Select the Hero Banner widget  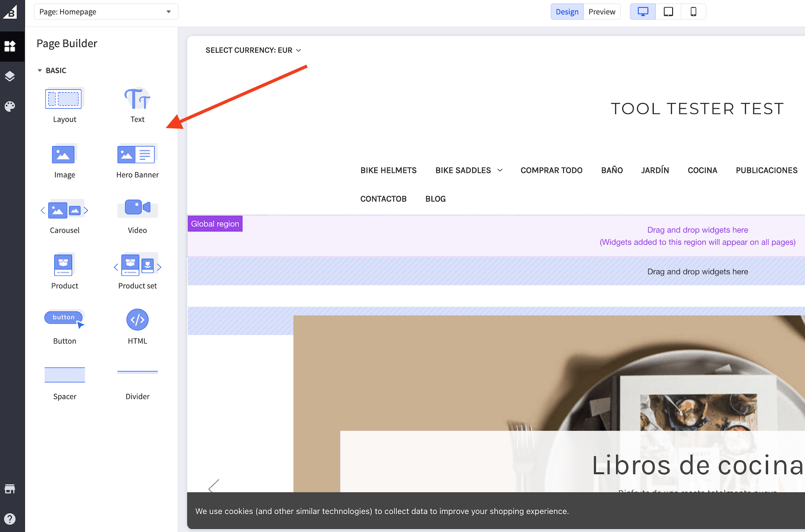[x=137, y=161]
